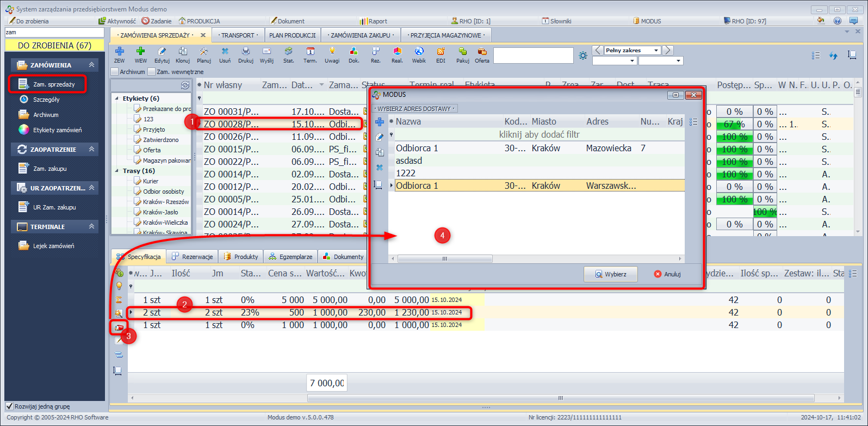Viewport: 868px width, 426px height.
Task: Click the search field above toolbar dropdowns
Action: pos(533,55)
